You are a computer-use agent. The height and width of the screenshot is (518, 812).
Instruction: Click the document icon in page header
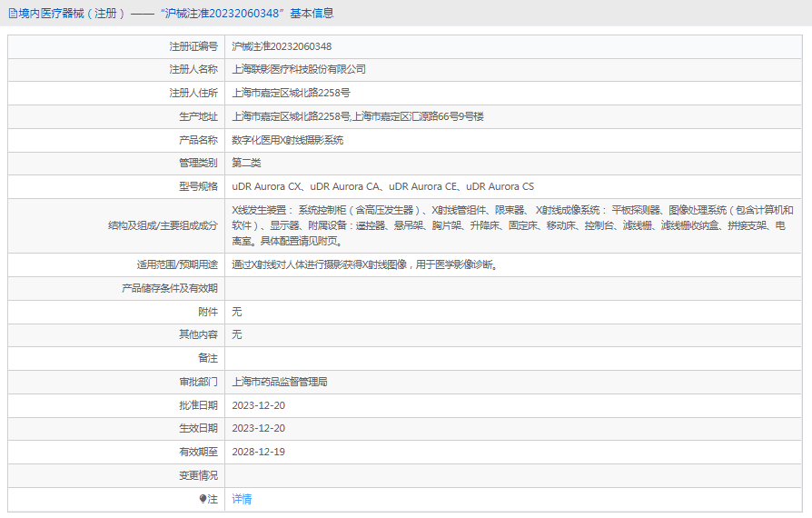[x=13, y=14]
